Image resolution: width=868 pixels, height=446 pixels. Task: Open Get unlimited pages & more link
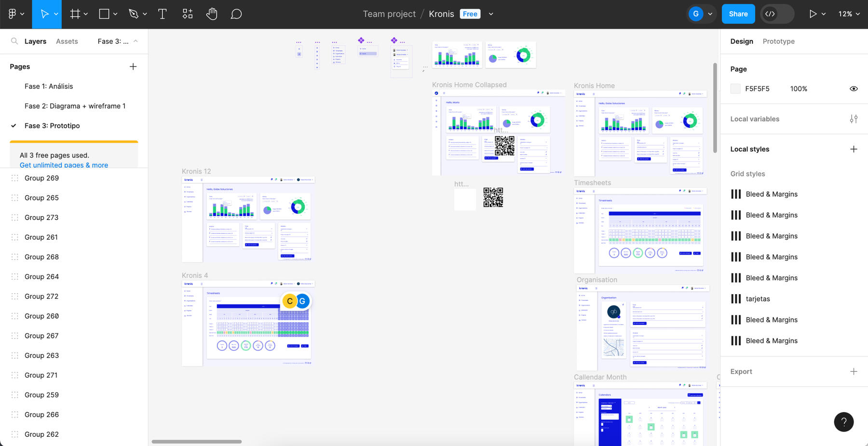[64, 165]
